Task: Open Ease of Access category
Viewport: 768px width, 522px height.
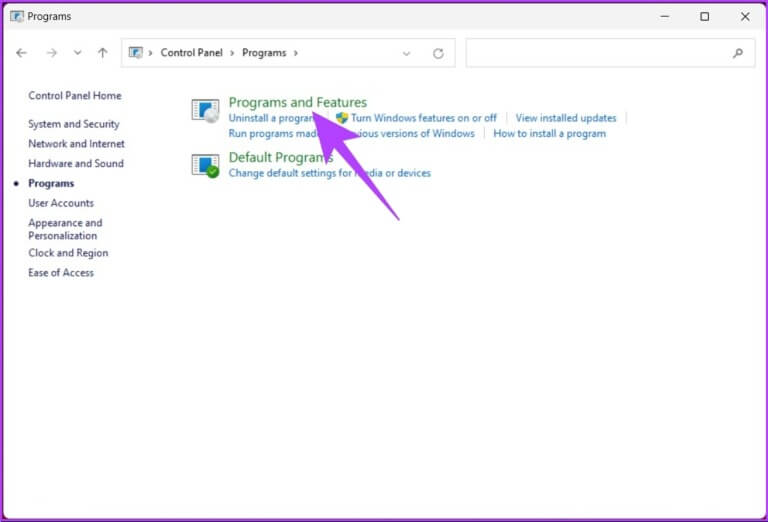Action: tap(61, 273)
